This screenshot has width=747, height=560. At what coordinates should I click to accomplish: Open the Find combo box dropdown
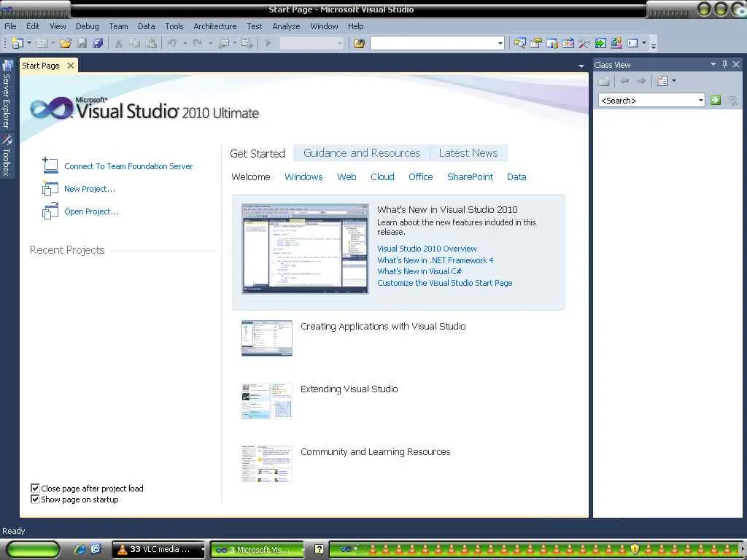pyautogui.click(x=500, y=43)
